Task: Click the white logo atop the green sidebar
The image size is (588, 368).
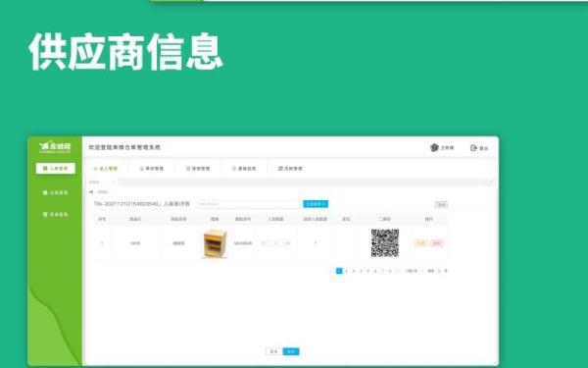Action: [55, 147]
